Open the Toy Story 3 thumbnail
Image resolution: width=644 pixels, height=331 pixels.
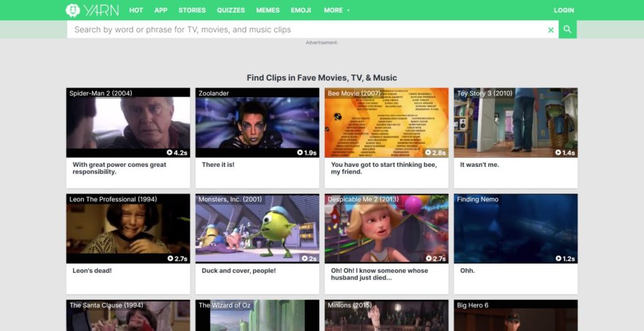516,123
